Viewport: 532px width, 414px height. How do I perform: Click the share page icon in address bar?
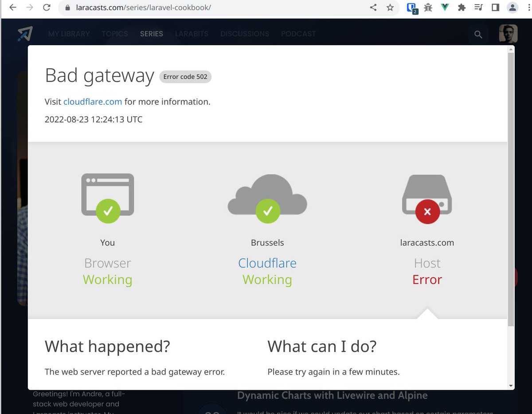click(373, 8)
